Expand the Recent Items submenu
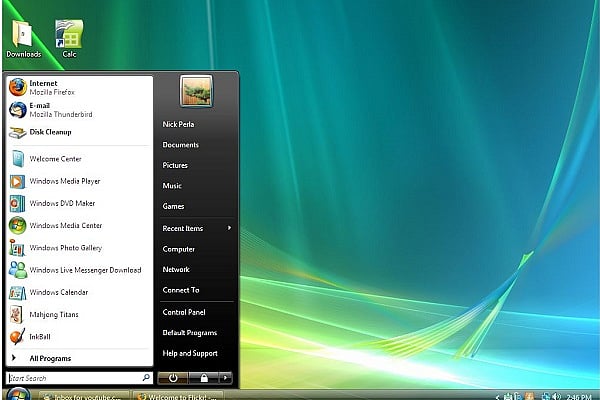The width and height of the screenshot is (600, 400). click(x=196, y=228)
